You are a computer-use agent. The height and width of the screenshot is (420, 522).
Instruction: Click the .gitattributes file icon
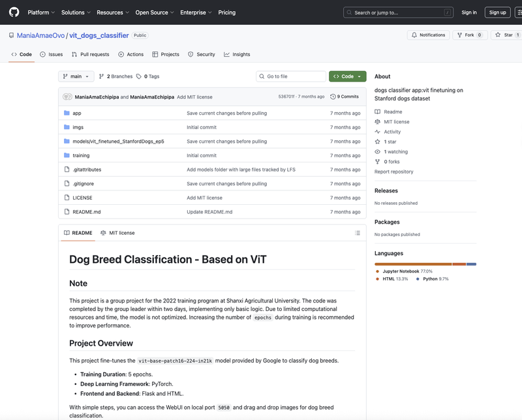coord(67,170)
